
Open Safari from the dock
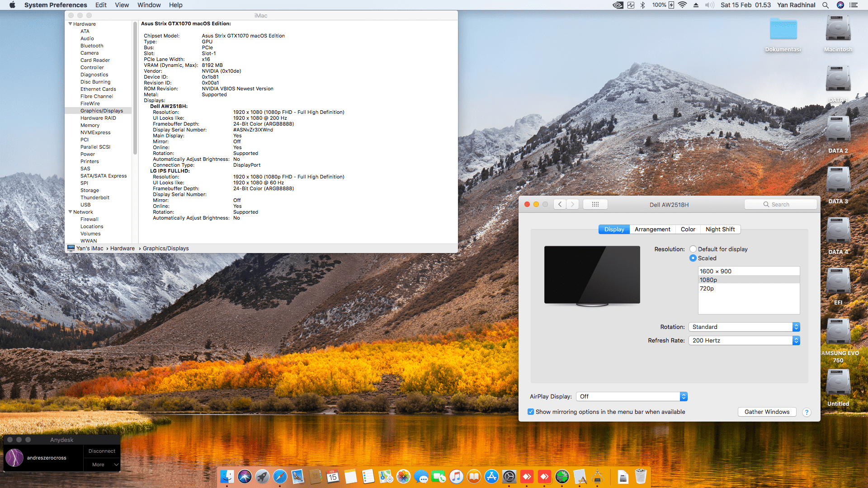coord(280,477)
